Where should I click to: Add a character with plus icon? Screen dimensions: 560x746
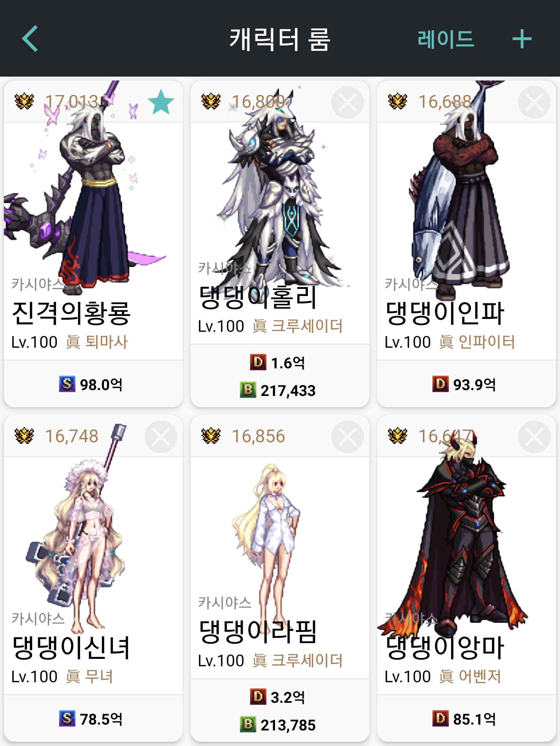(522, 39)
